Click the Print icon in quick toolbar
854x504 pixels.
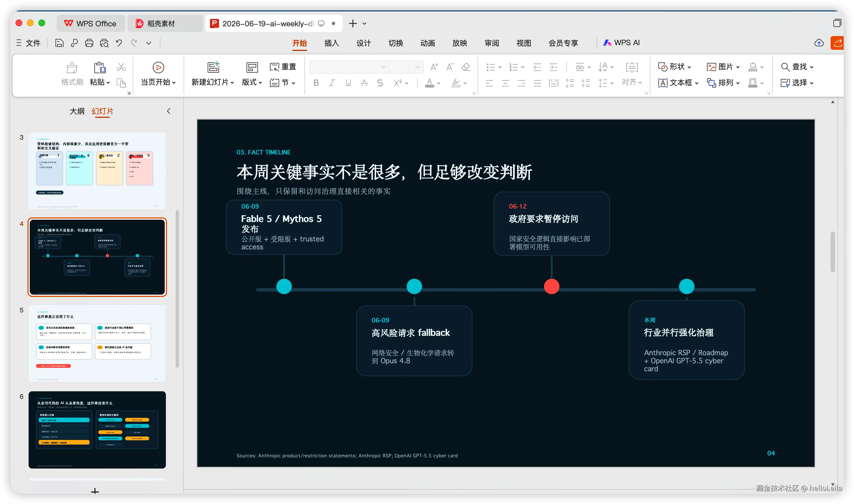tap(89, 43)
